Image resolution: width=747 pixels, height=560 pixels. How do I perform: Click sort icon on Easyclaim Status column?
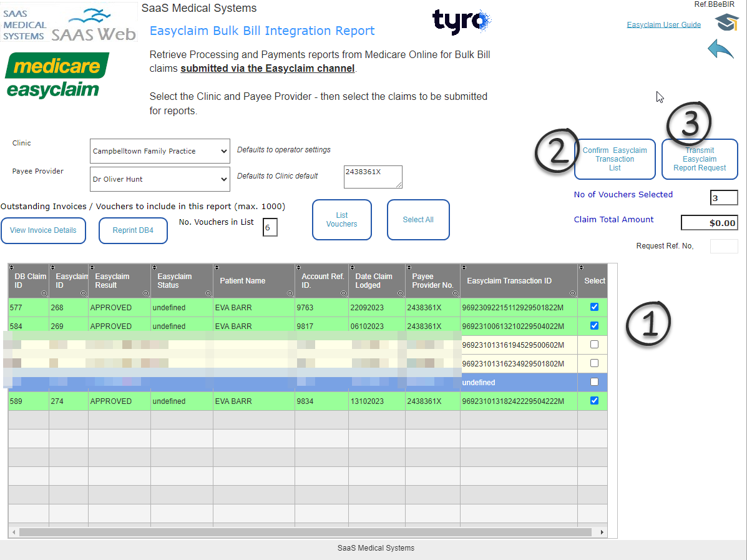[x=154, y=267]
